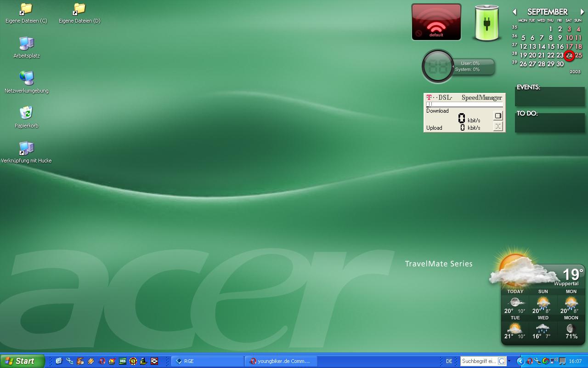Click the MOON phase 71% icon
Image resolution: width=588 pixels, height=368 pixels.
(571, 328)
